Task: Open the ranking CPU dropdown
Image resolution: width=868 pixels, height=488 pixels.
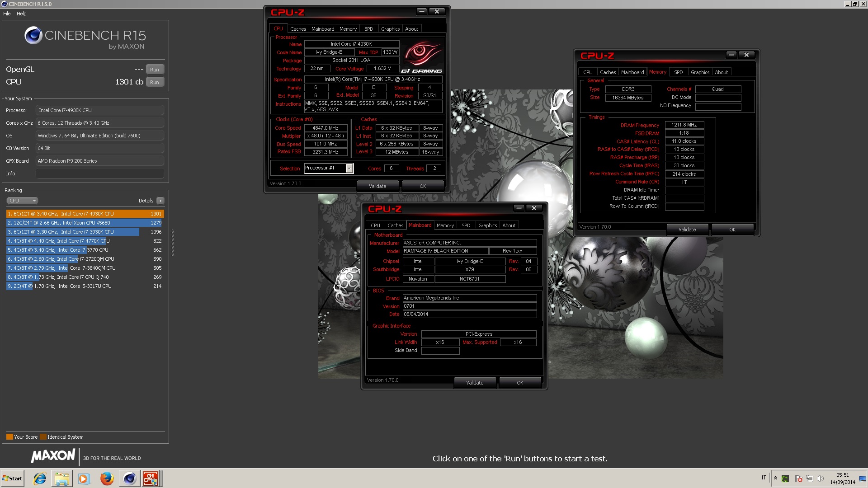Action: pos(22,201)
